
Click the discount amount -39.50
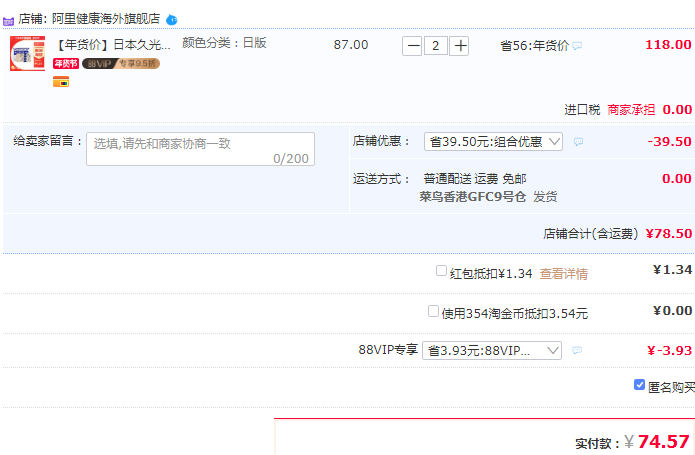click(x=669, y=142)
